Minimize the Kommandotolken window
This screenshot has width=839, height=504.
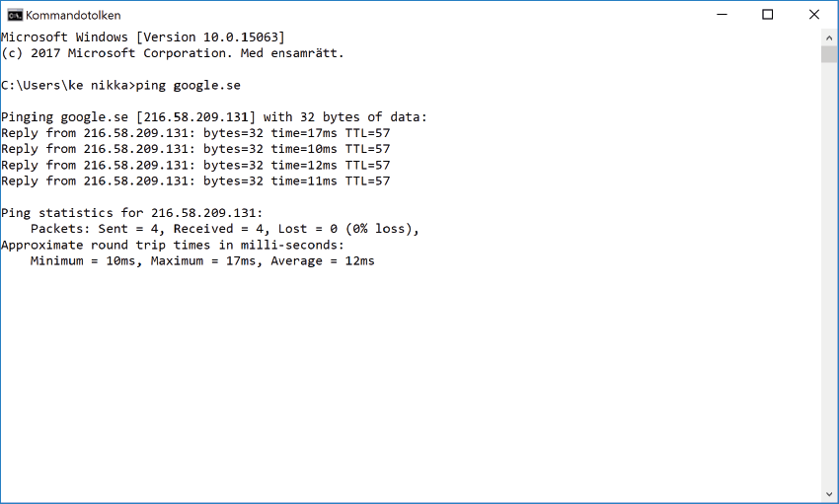[x=722, y=15]
